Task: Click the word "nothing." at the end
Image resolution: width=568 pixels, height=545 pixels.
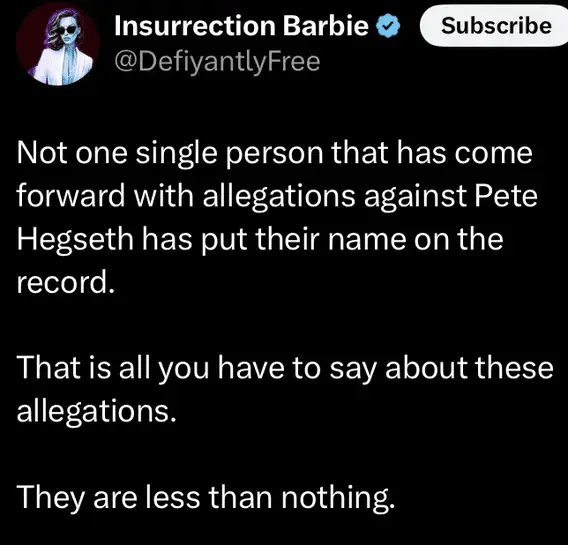Action: click(x=338, y=498)
